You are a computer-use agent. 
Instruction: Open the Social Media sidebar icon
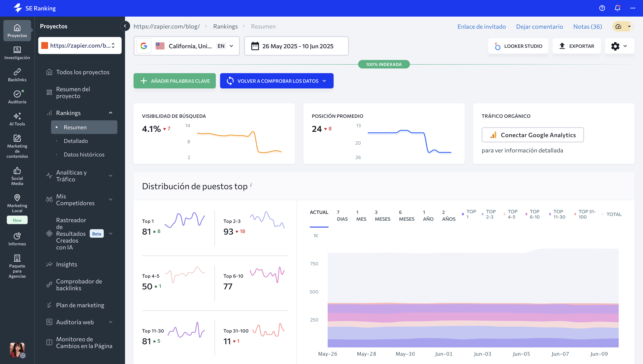[x=17, y=176]
